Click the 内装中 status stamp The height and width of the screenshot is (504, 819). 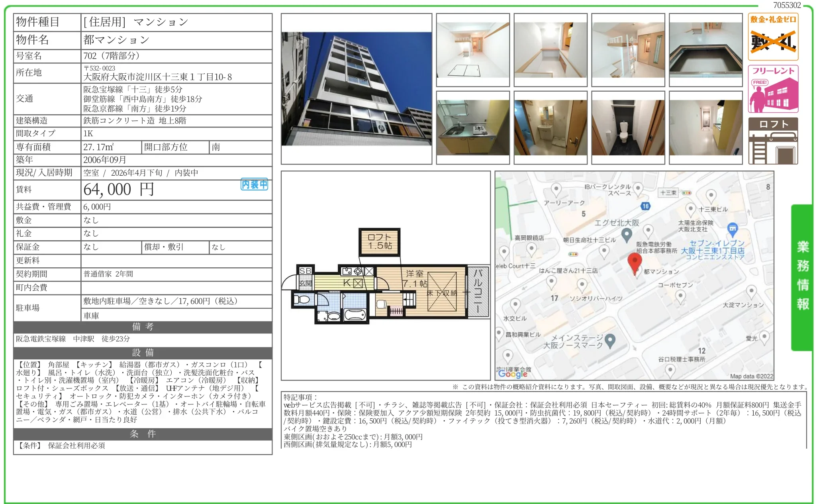coord(254,184)
